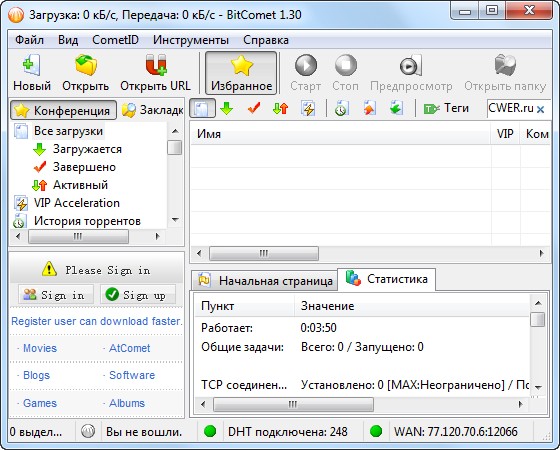
Task: Click the filter icon with green arrow
Action: 396,108
